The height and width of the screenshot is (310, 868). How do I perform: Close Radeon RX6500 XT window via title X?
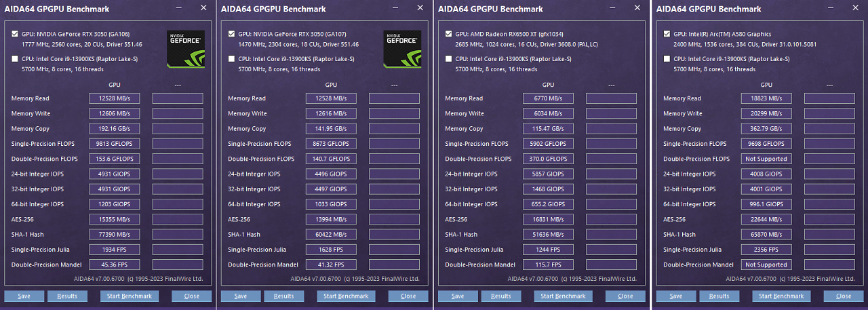click(x=637, y=8)
